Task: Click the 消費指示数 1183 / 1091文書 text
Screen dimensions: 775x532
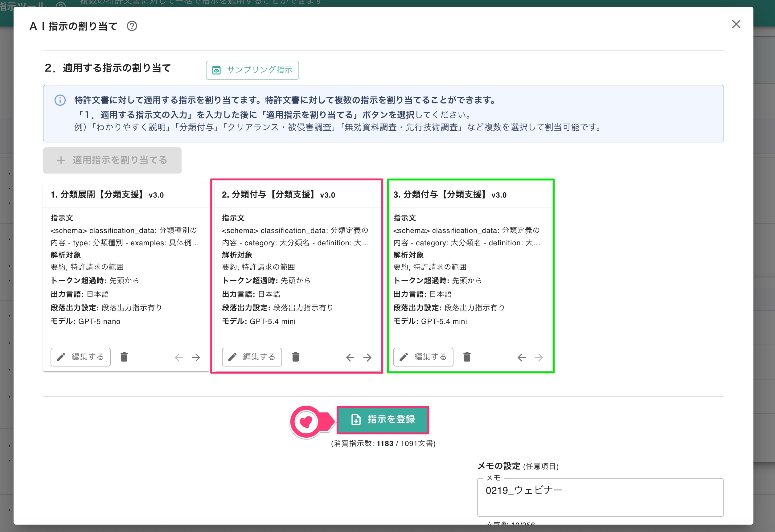Action: (x=383, y=443)
